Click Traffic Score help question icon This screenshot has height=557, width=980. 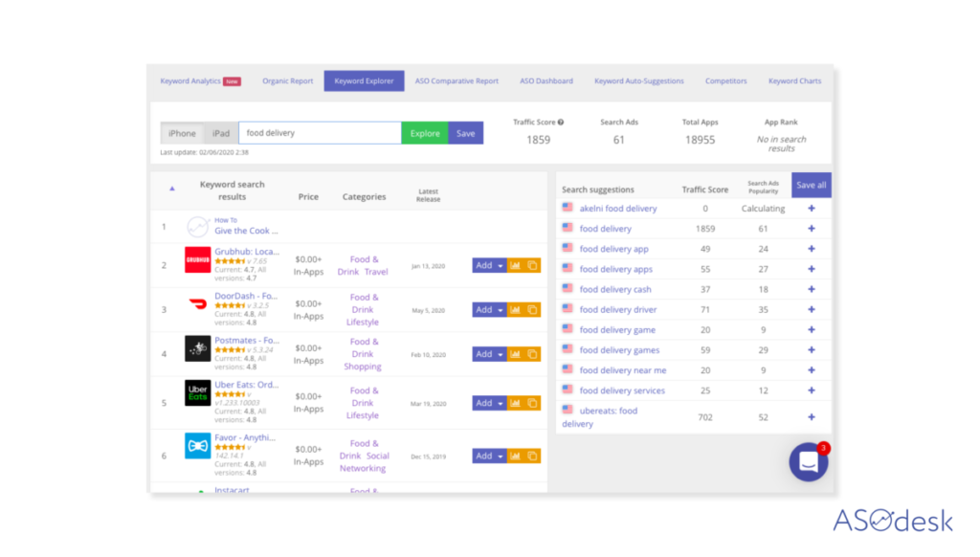click(x=561, y=123)
